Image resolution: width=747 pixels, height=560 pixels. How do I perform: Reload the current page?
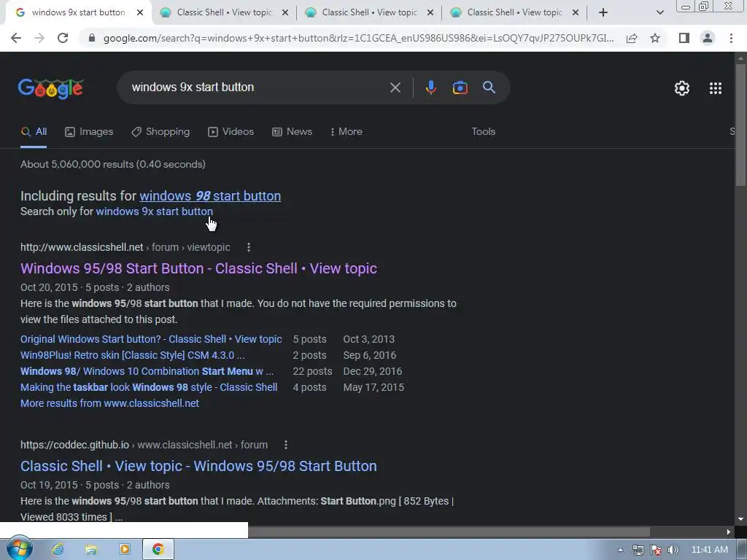click(x=63, y=38)
